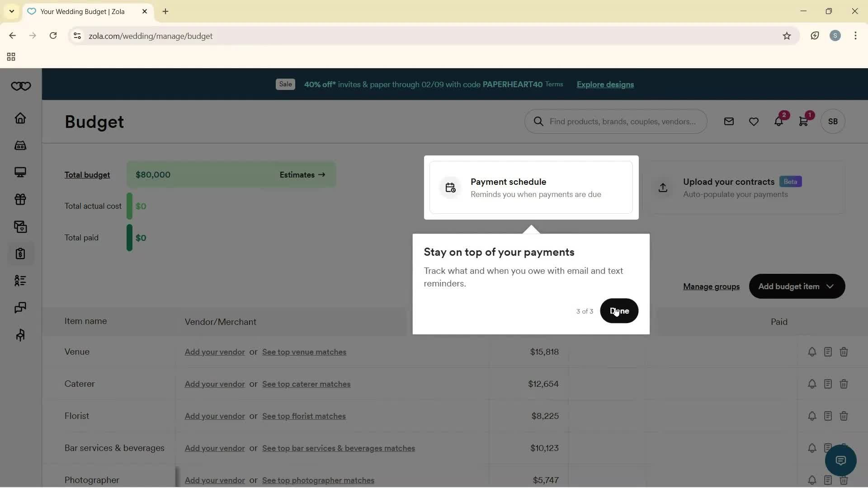Open Chrome's three-dot menu

[x=856, y=36]
